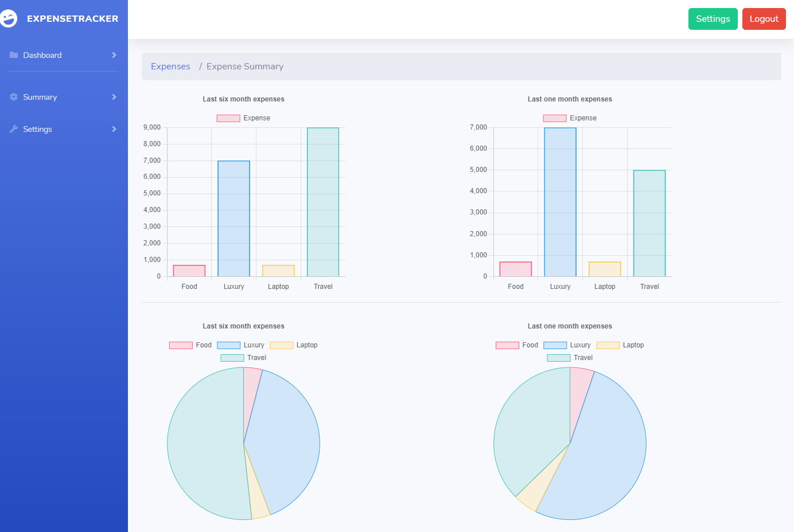Toggle Travel legend in one month pie chart

570,358
